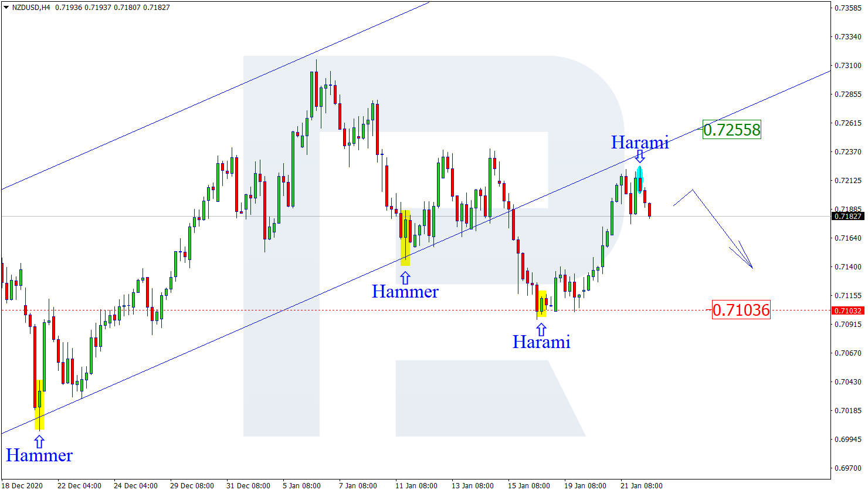Click the 11 Jan 08:00 time label
The height and width of the screenshot is (493, 868).
click(x=416, y=486)
